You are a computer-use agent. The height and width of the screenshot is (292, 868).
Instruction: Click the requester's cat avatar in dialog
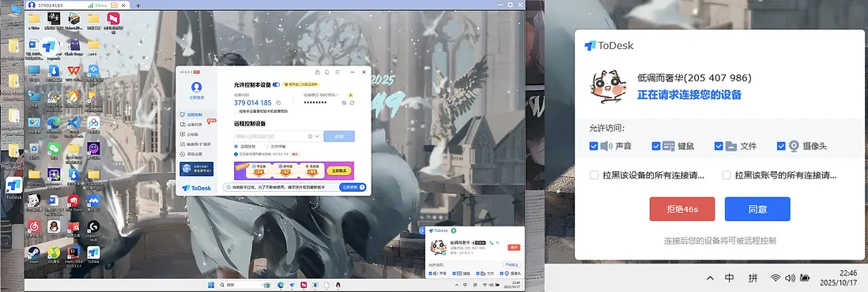tap(608, 87)
